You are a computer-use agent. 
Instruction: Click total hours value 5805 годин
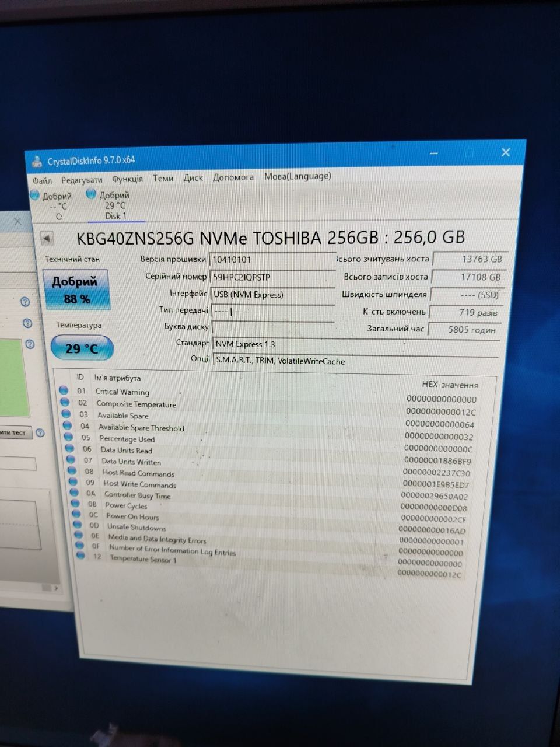click(x=465, y=329)
